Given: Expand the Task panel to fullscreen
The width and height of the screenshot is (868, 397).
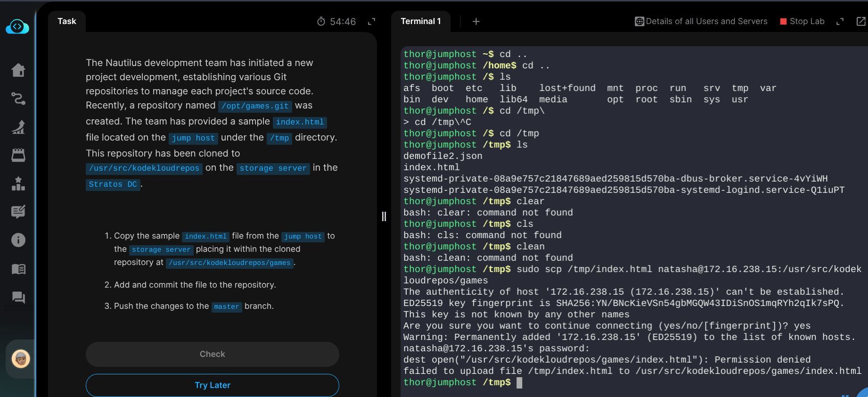Looking at the screenshot, I should click(371, 21).
